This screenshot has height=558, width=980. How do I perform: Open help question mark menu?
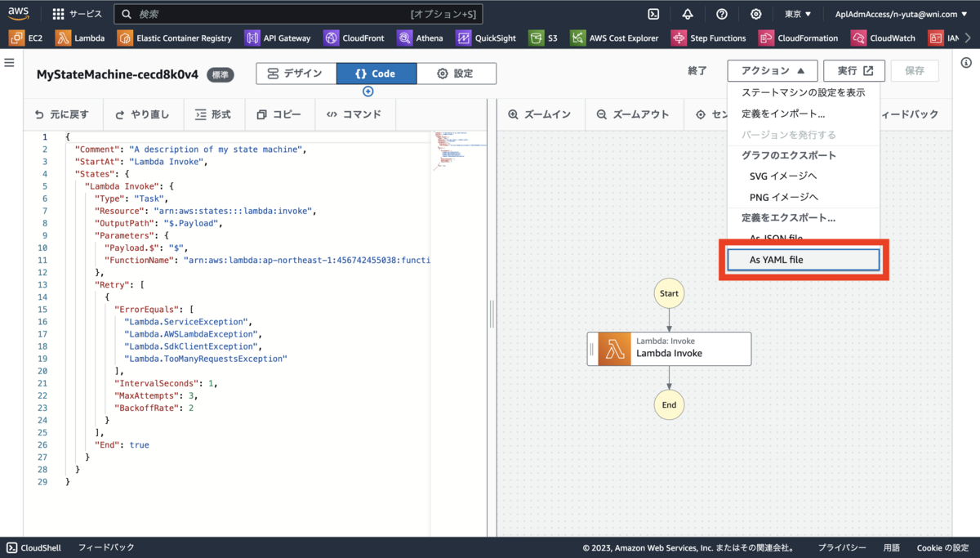pos(722,14)
